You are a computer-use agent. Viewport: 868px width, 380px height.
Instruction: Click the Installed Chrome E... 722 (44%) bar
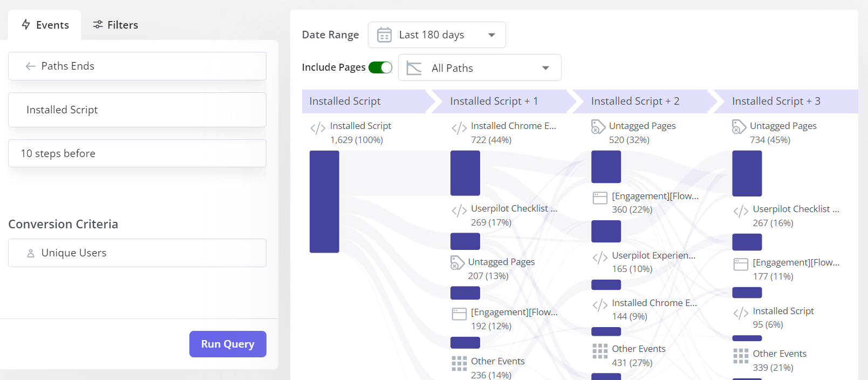tap(465, 173)
